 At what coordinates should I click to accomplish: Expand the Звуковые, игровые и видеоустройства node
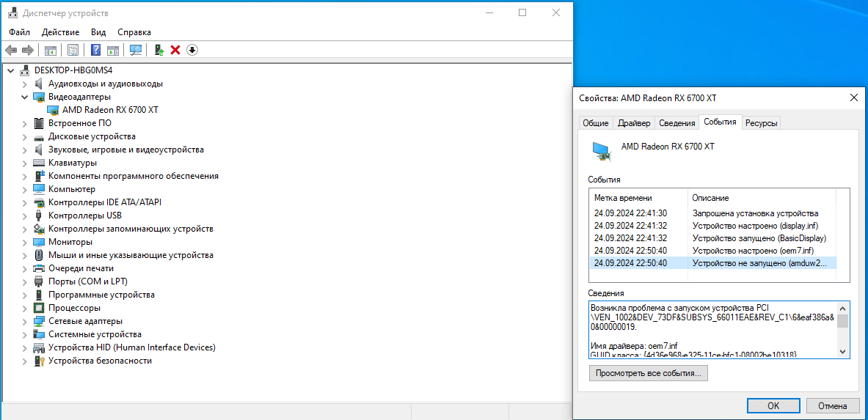(24, 150)
